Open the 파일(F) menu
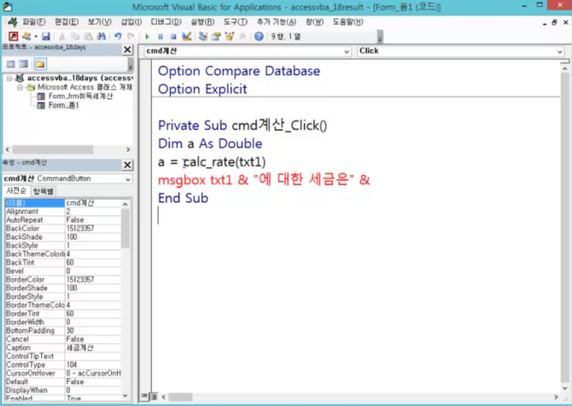 [x=34, y=22]
